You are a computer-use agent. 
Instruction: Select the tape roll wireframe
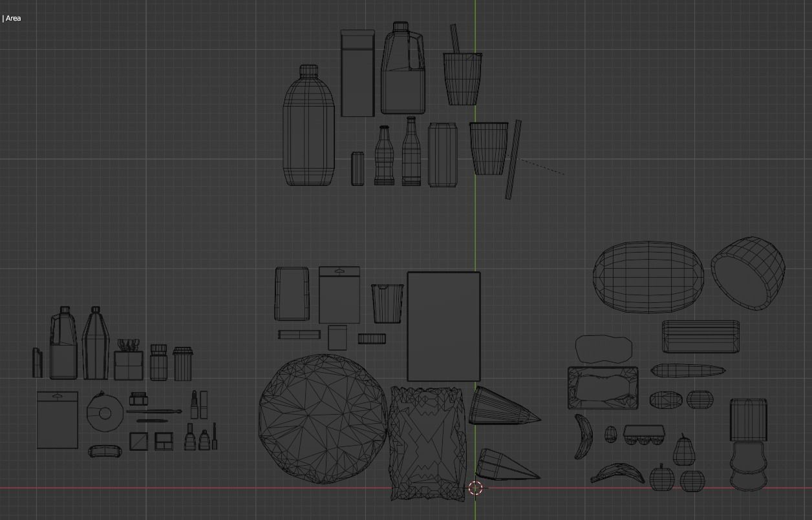(x=105, y=411)
